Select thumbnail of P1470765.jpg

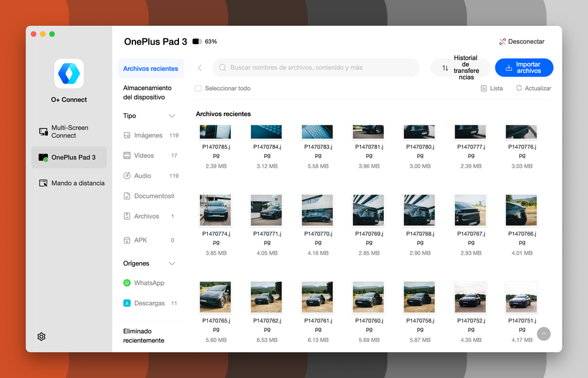coord(216,297)
